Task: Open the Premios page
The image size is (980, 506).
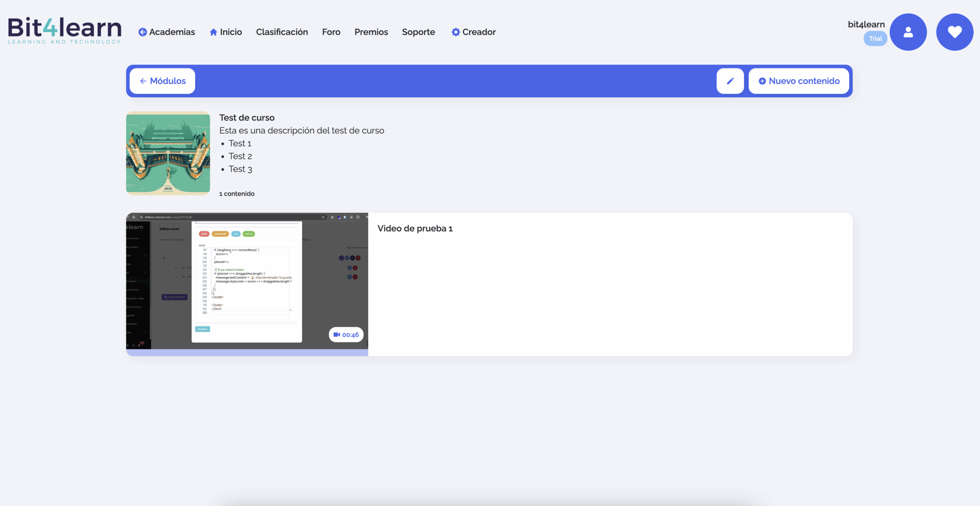Action: pos(371,32)
